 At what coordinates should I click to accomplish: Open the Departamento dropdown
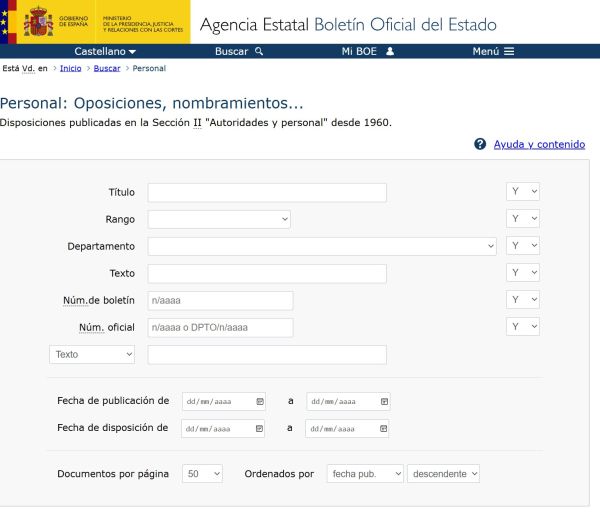click(x=322, y=246)
